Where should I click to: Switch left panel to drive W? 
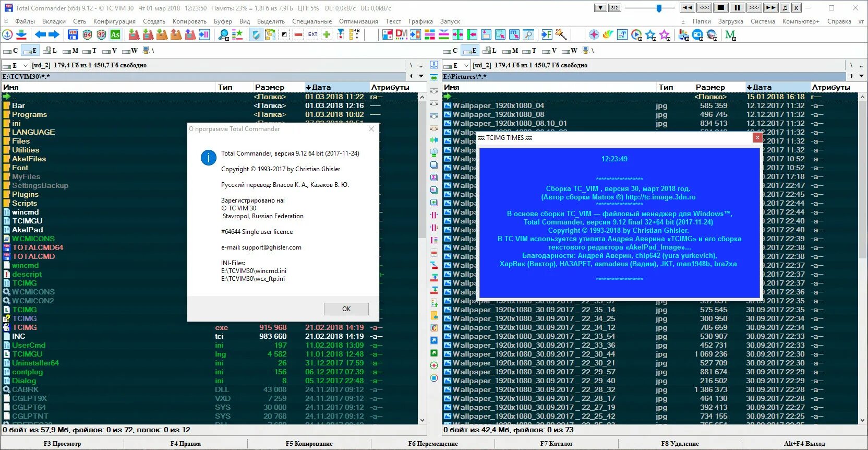click(x=130, y=51)
